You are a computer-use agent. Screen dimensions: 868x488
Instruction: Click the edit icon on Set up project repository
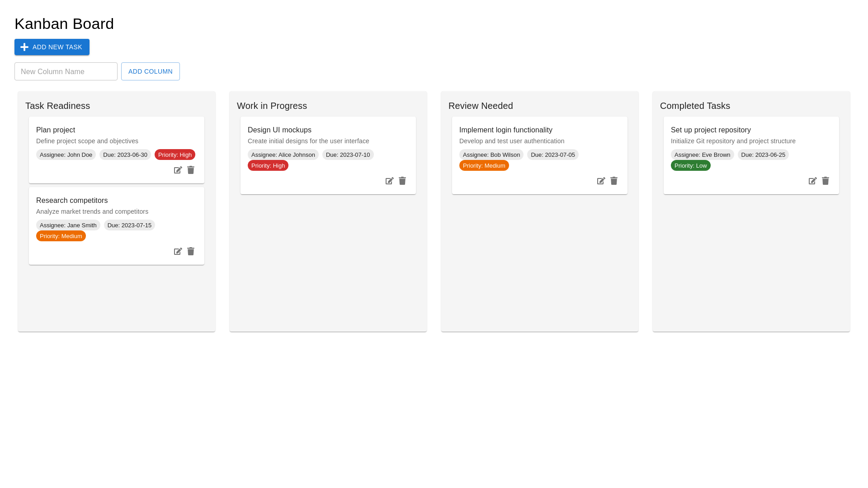(812, 181)
